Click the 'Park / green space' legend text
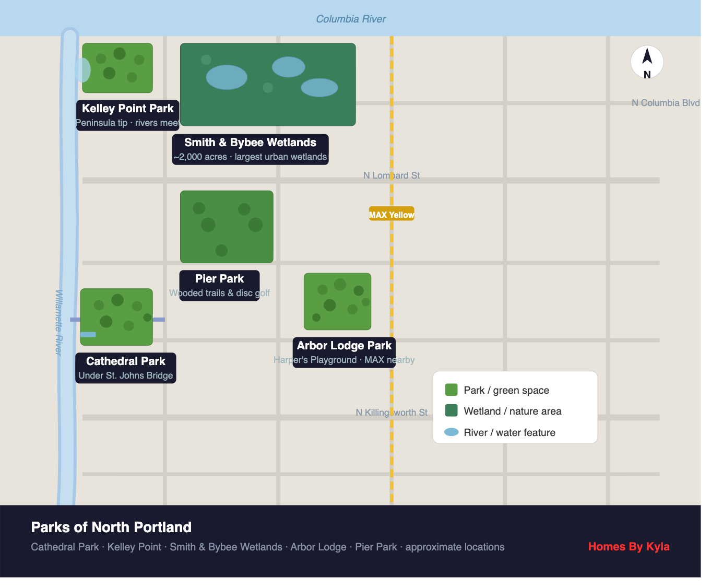This screenshot has width=711, height=588. (x=506, y=390)
